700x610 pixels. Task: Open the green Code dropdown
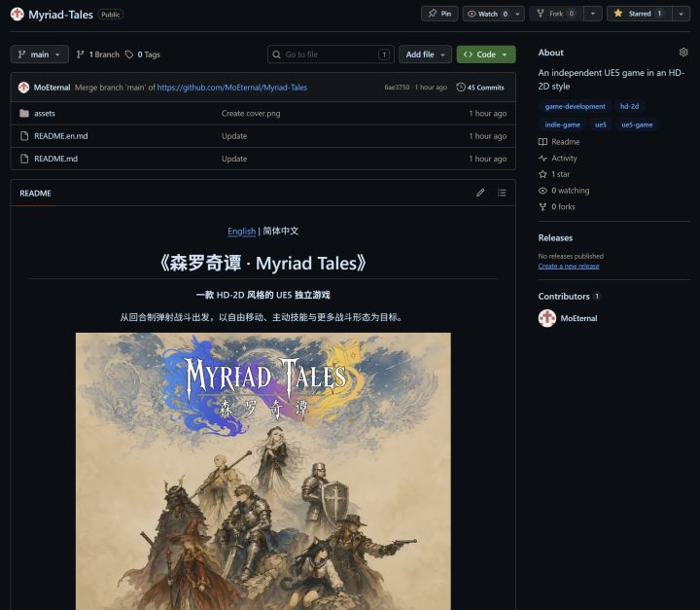click(486, 54)
